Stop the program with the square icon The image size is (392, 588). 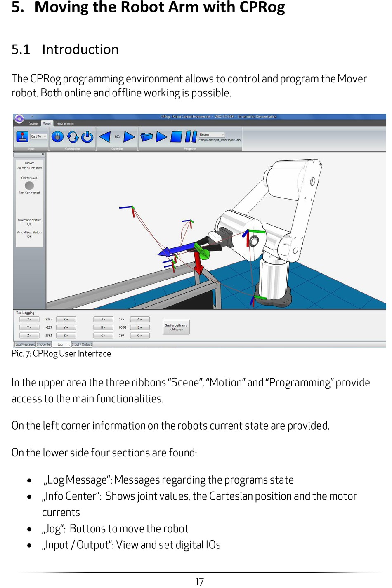176,136
